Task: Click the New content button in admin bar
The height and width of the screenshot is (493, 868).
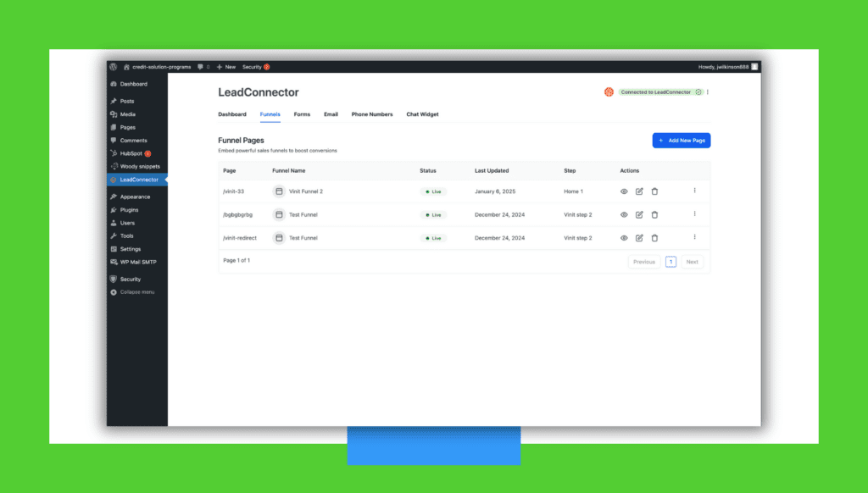Action: [x=226, y=67]
